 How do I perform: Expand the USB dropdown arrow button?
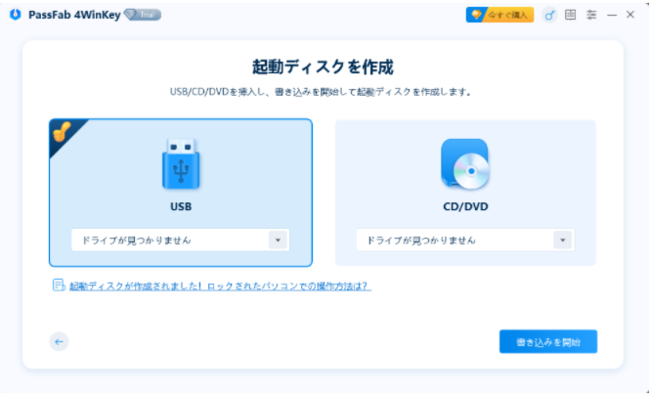tap(278, 240)
